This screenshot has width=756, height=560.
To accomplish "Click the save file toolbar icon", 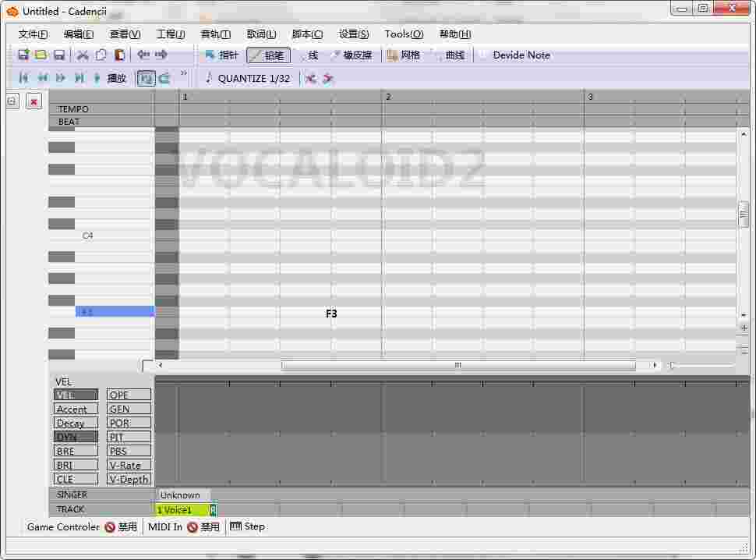I will [x=58, y=54].
